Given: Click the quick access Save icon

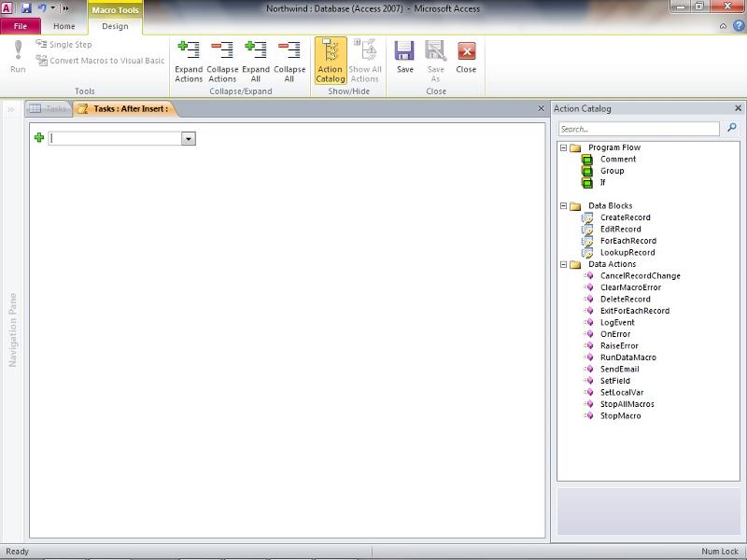Looking at the screenshot, I should [26, 8].
